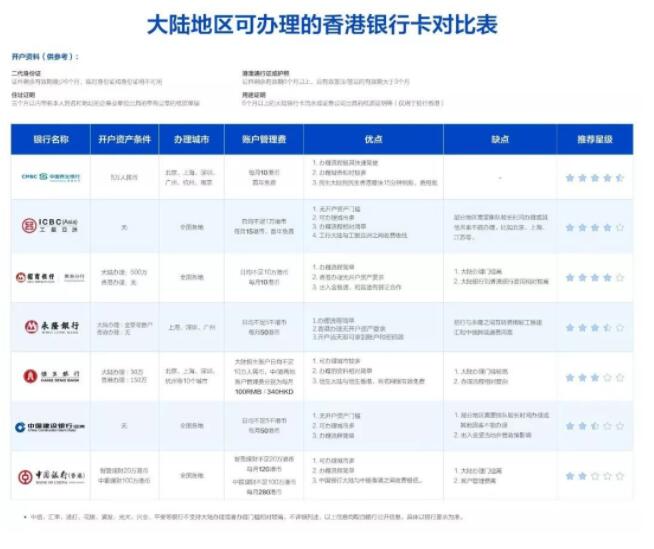Viewport: 654px width, 549px height.
Task: Click the 上海、深圳、广州 cities cell in 永隆银行 row
Action: [191, 327]
